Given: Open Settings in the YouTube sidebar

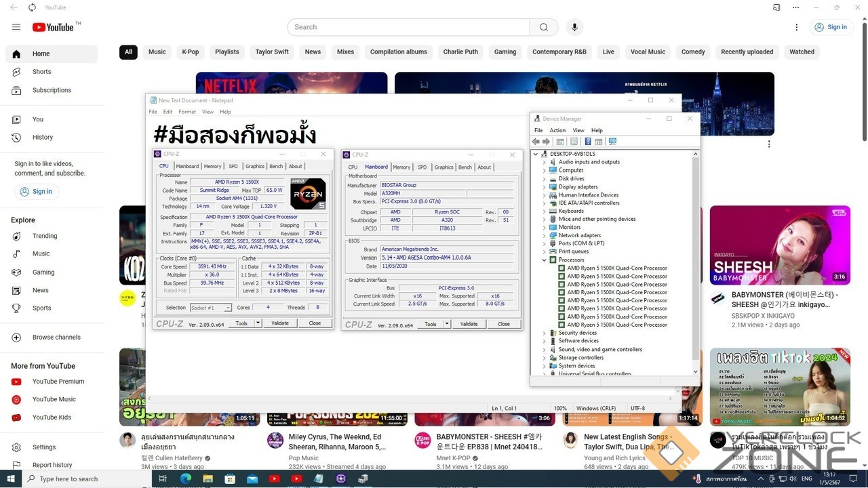Looking at the screenshot, I should click(52, 447).
